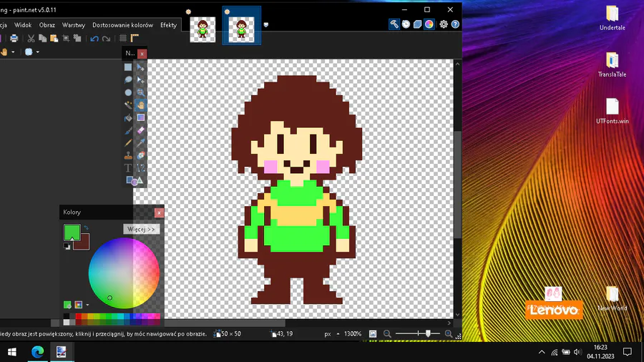The height and width of the screenshot is (362, 644).
Task: Switch to the first image thumbnail
Action: pyautogui.click(x=203, y=29)
